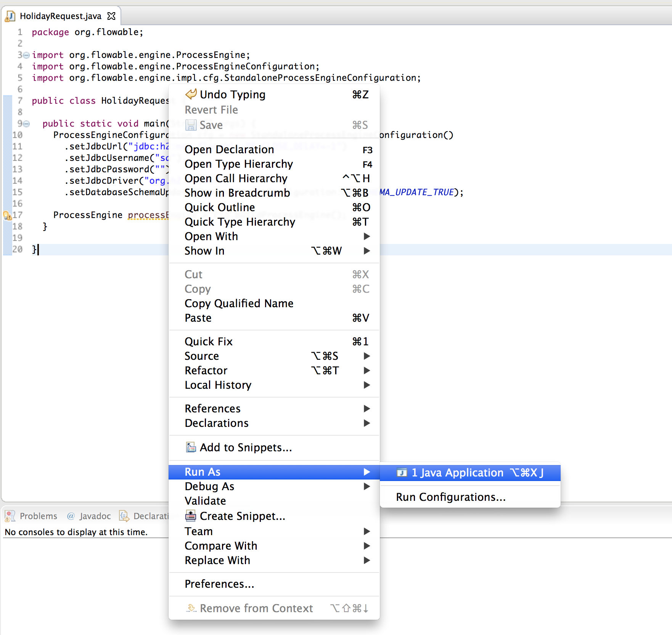This screenshot has height=635, width=672.
Task: Open Run Configurations dialog
Action: coord(450,497)
